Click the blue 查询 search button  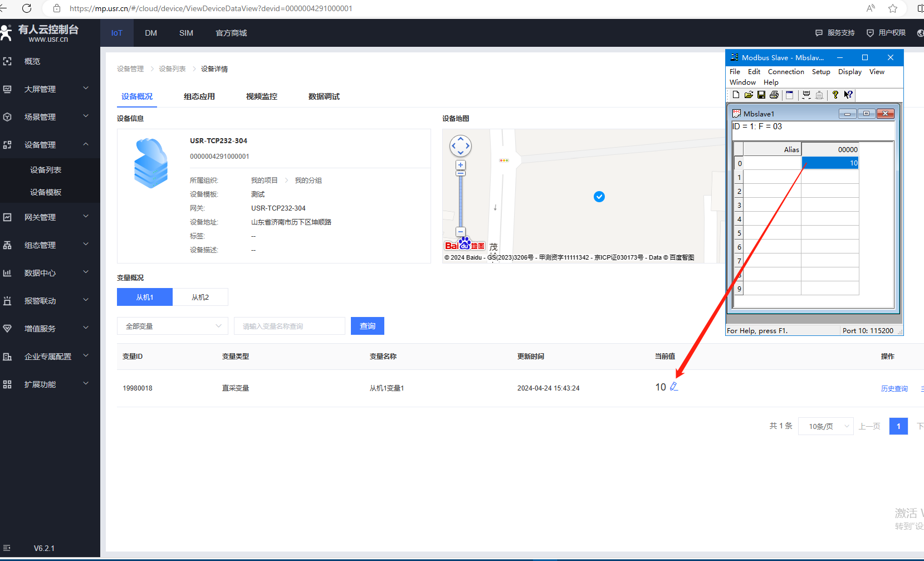[367, 326]
